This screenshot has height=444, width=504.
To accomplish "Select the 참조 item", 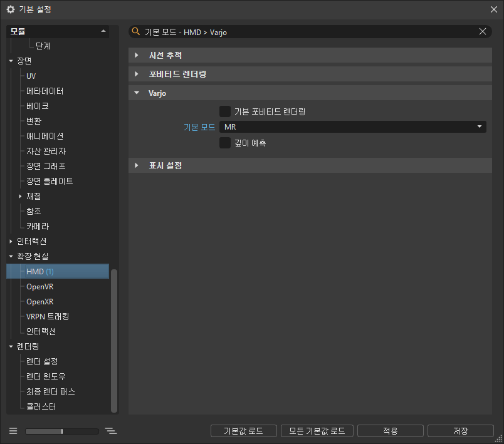I will [34, 211].
